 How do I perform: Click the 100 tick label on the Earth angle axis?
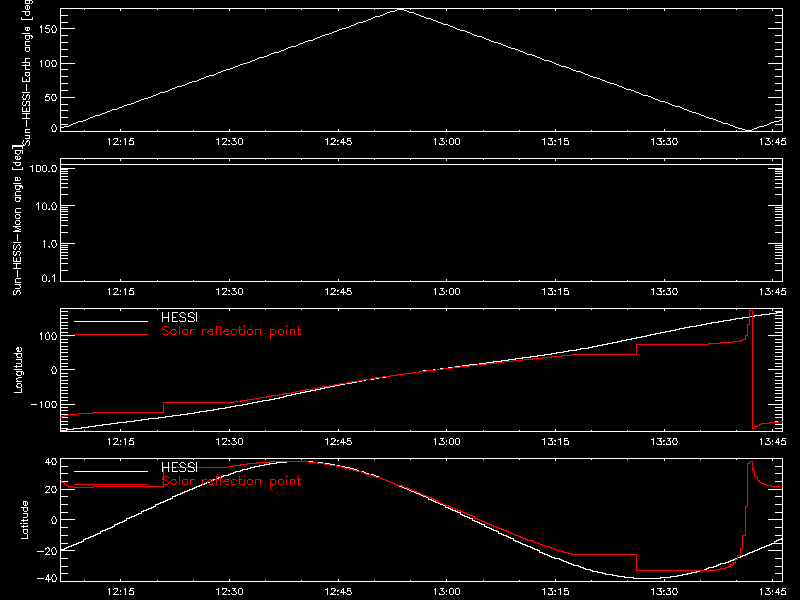click(48, 63)
